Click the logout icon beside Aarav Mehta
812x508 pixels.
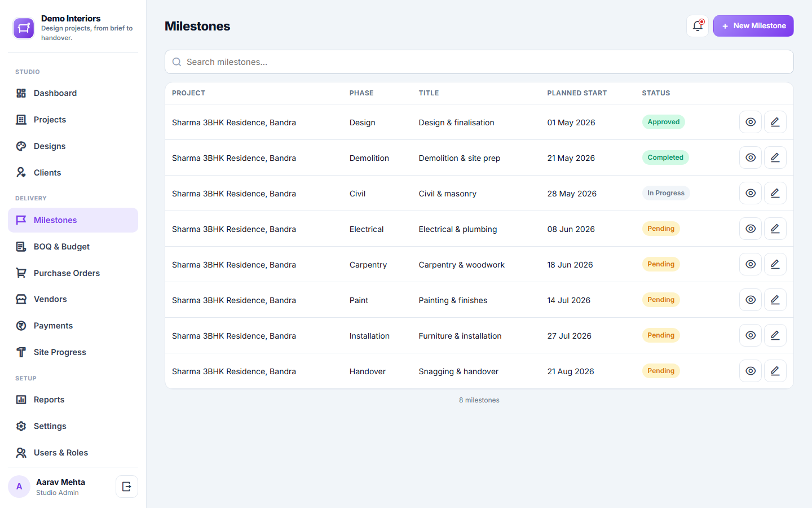click(x=127, y=487)
